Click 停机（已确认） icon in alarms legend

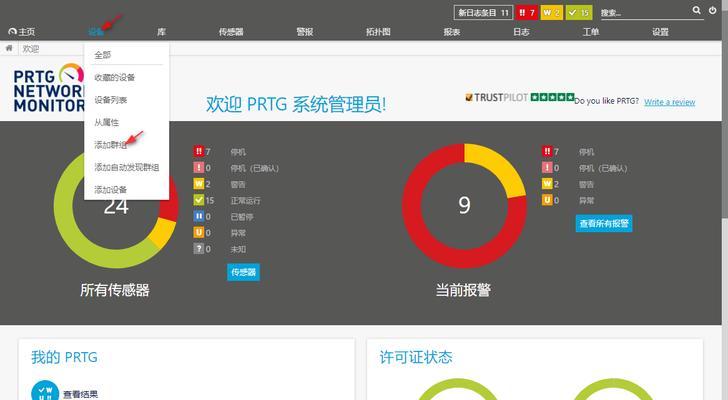tap(547, 168)
